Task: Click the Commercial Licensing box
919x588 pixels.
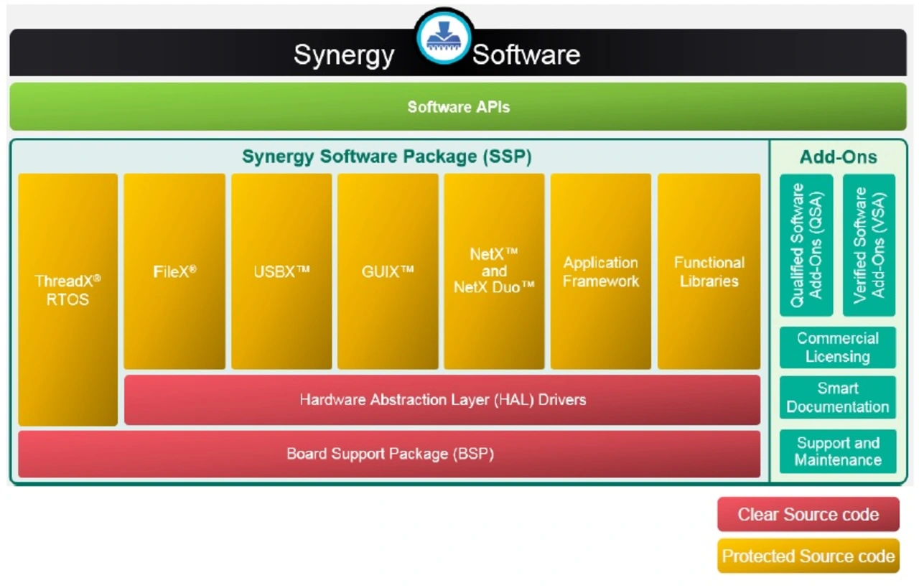Action: [x=837, y=347]
